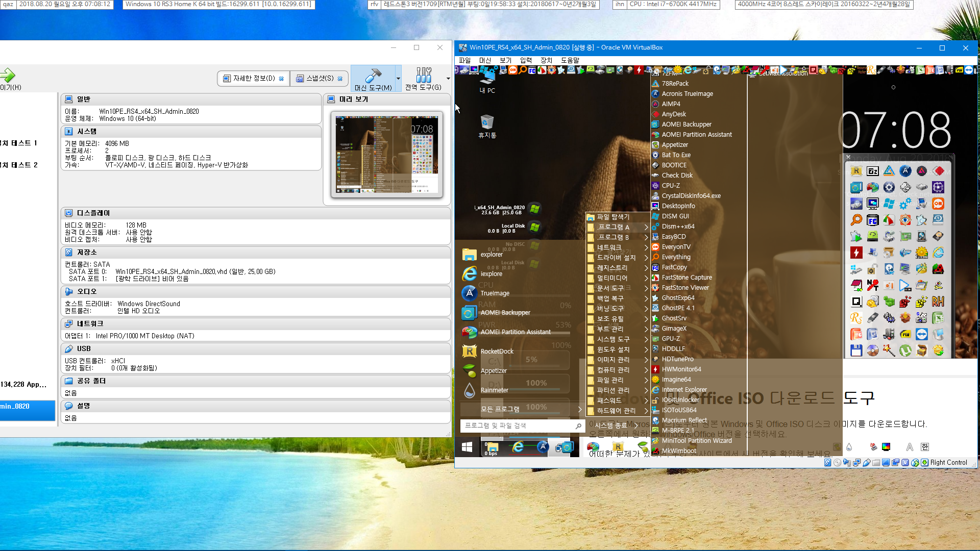The height and width of the screenshot is (551, 980).
Task: Open red lightning HWMonitor icon in dock
Action: (856, 253)
